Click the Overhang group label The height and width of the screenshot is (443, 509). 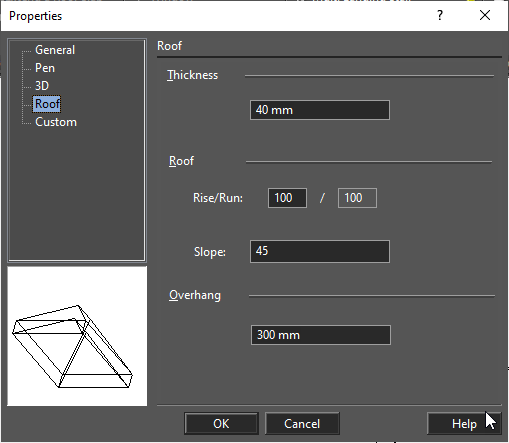[x=195, y=295]
